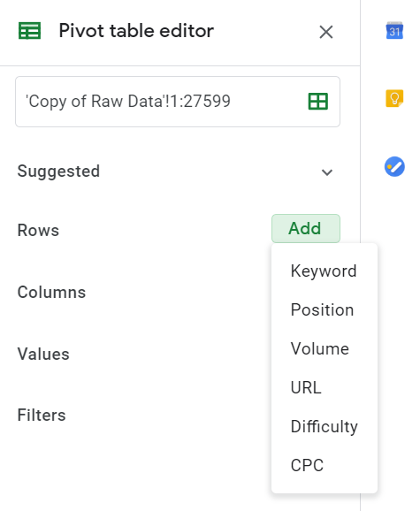Click the Values section label
420x511 pixels.
(x=43, y=354)
